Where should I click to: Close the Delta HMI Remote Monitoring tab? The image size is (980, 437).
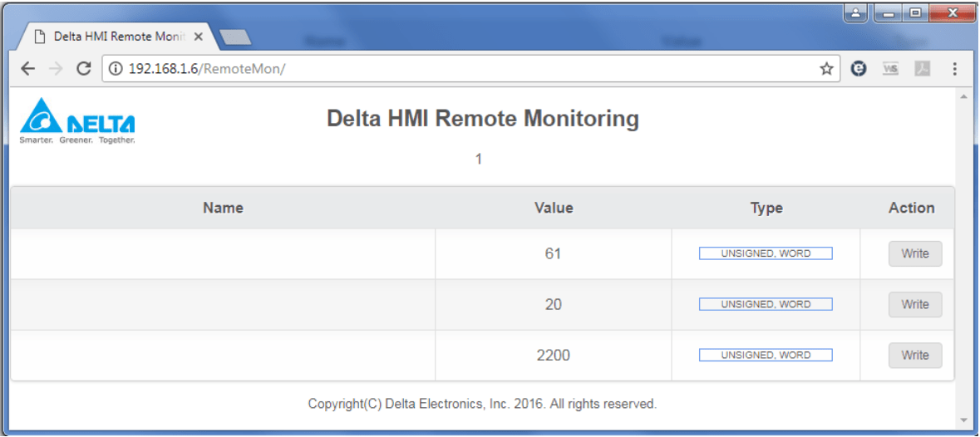coord(199,37)
